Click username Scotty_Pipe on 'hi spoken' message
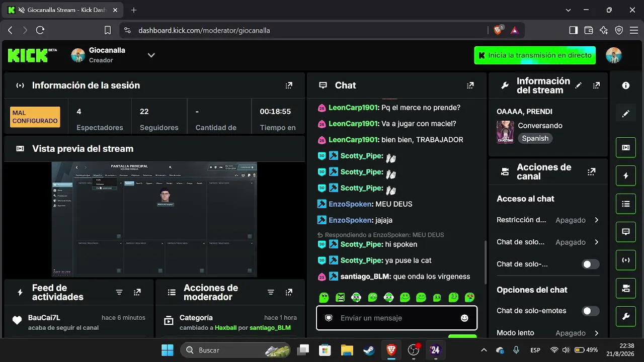 [362, 244]
